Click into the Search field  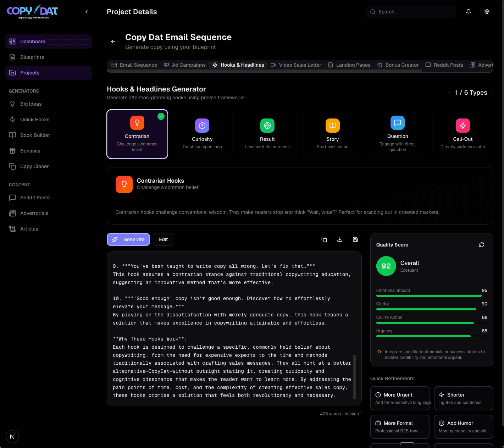411,12
